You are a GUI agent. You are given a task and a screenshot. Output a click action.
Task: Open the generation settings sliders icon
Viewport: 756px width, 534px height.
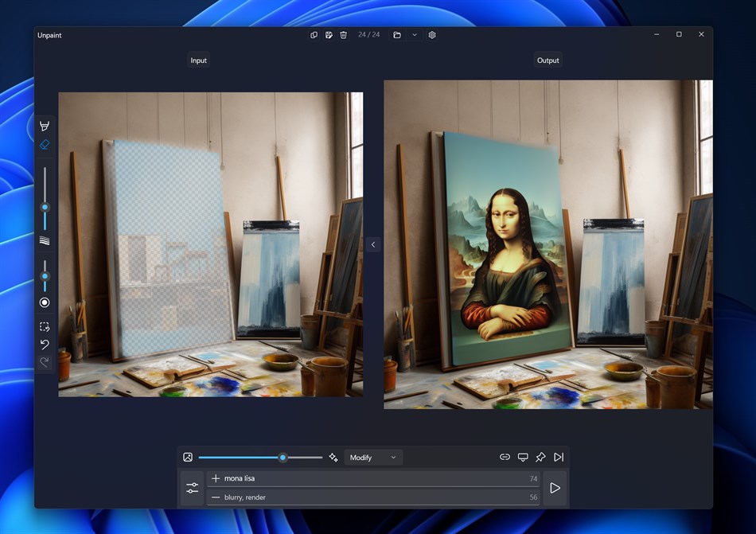[192, 488]
